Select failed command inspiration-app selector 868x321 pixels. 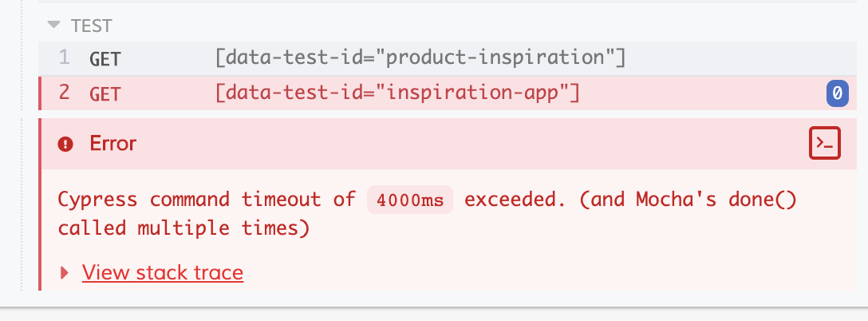point(397,93)
